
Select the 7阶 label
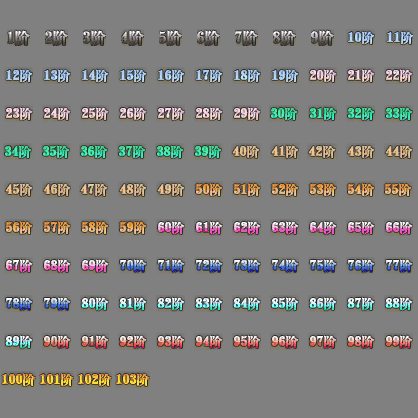click(246, 38)
